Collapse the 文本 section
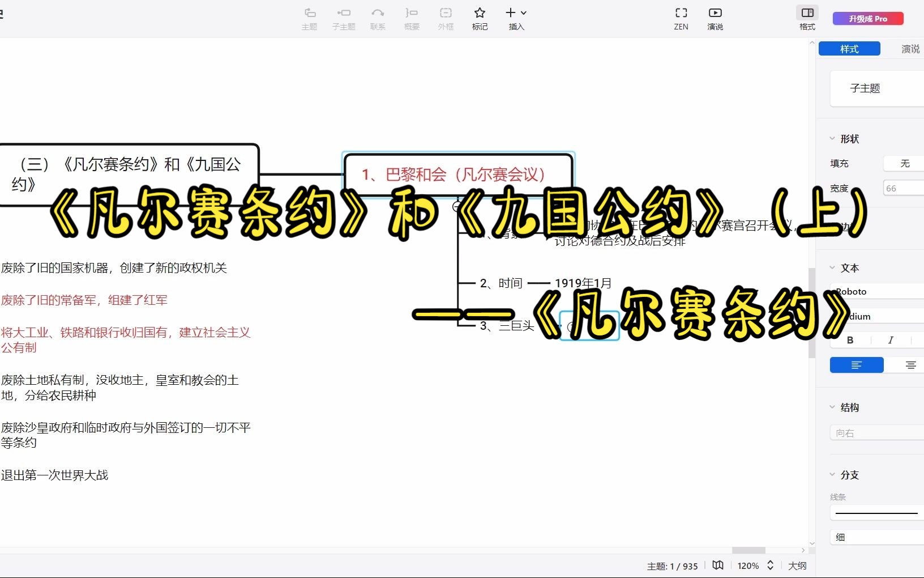 coord(832,267)
